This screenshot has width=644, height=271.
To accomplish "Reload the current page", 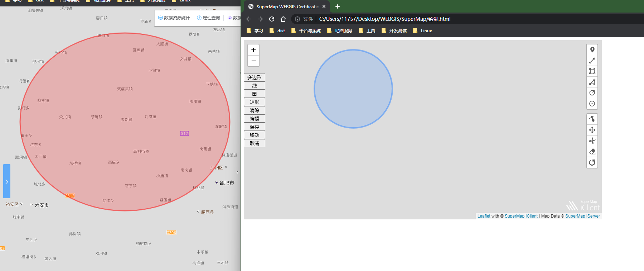I will point(272,19).
